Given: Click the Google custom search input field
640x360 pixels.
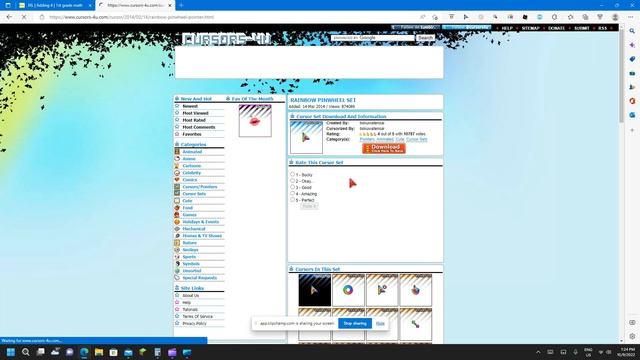Looking at the screenshot, I should [x=372, y=38].
